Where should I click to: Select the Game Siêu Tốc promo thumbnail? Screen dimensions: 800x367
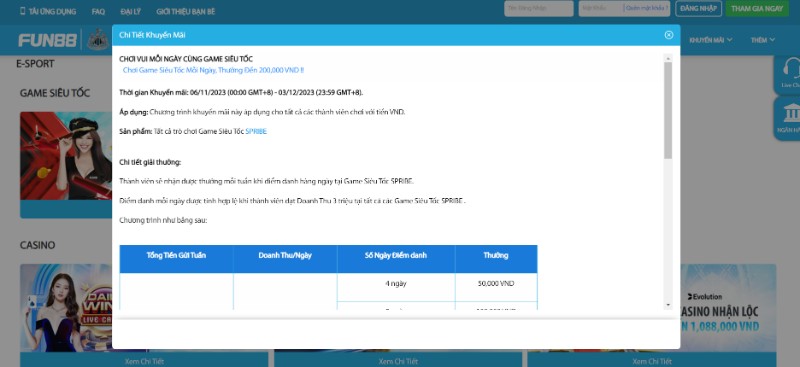point(66,156)
